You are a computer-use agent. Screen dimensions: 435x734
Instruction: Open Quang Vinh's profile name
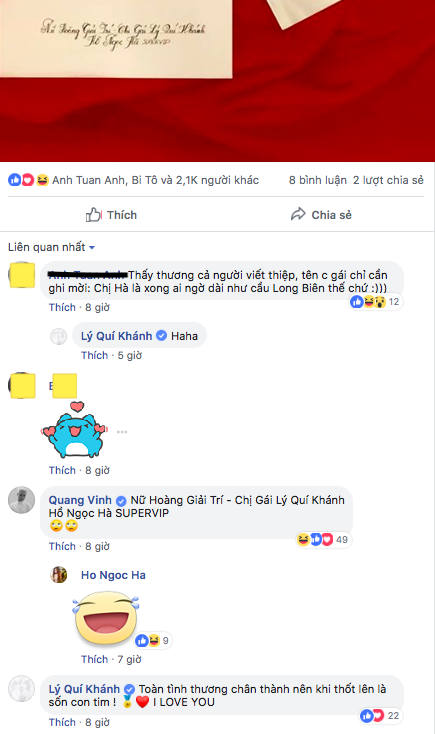click(80, 500)
